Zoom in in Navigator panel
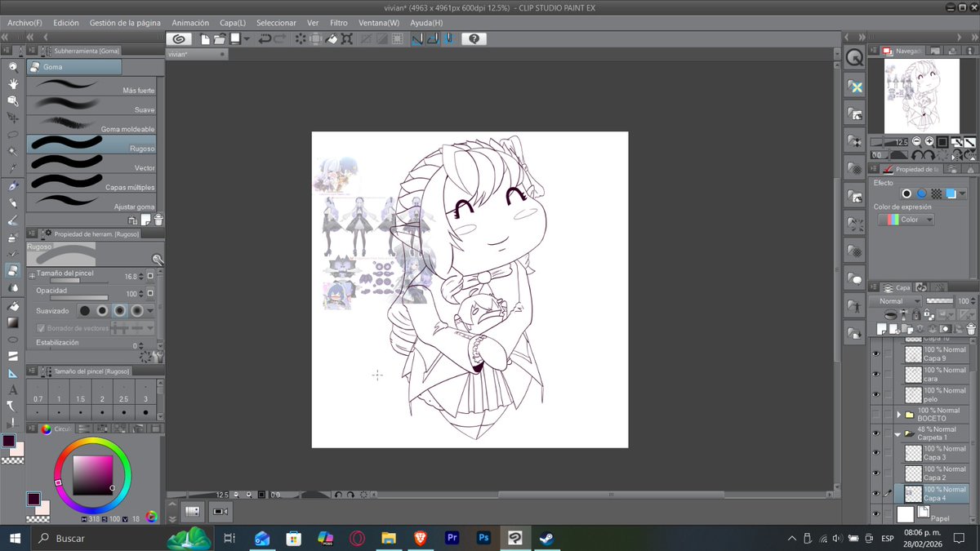The image size is (980, 551). 929,142
